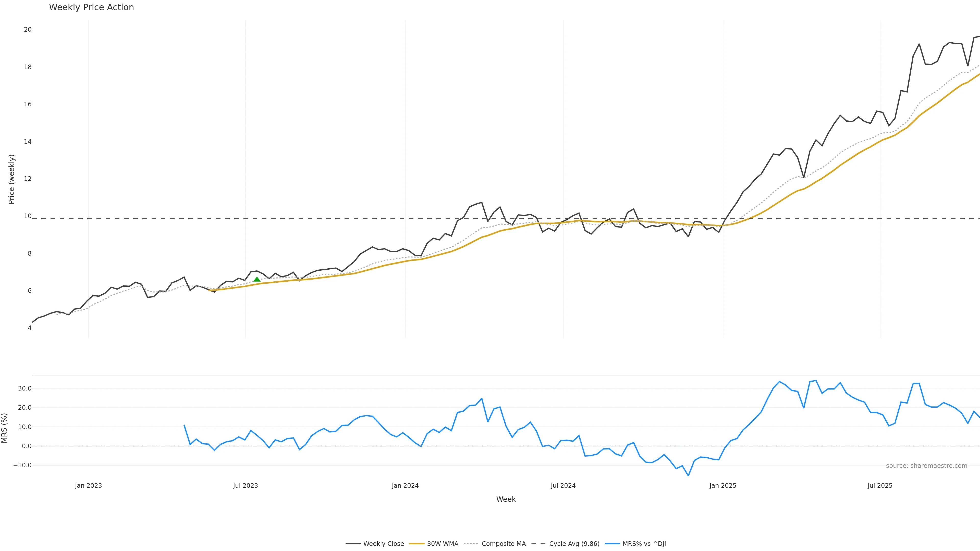Select the Jul 2023 x-axis label
The height and width of the screenshot is (551, 980).
click(245, 486)
